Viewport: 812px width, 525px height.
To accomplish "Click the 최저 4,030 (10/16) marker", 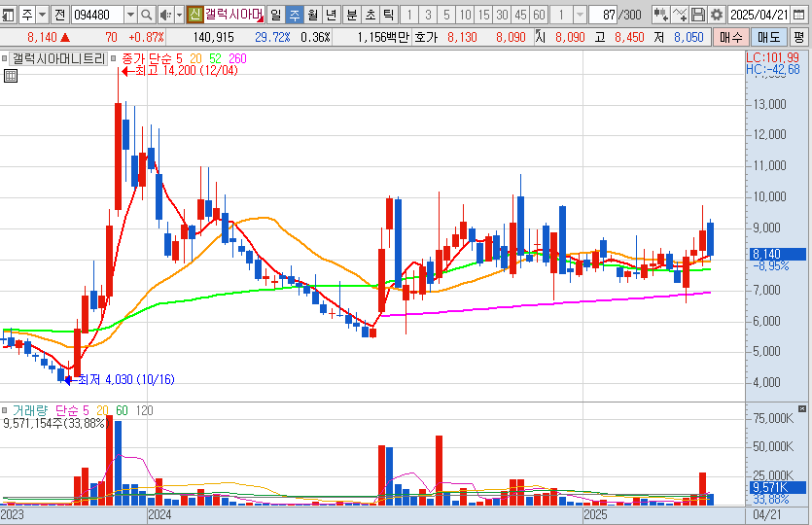I will click(120, 379).
